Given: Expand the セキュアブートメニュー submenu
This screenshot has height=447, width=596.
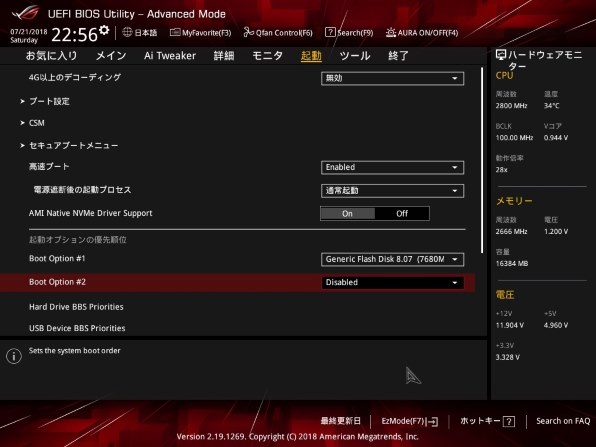Looking at the screenshot, I should pos(73,146).
